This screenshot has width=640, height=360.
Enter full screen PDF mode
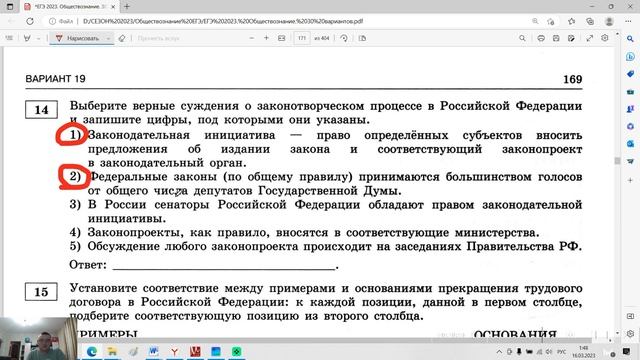tap(590, 38)
